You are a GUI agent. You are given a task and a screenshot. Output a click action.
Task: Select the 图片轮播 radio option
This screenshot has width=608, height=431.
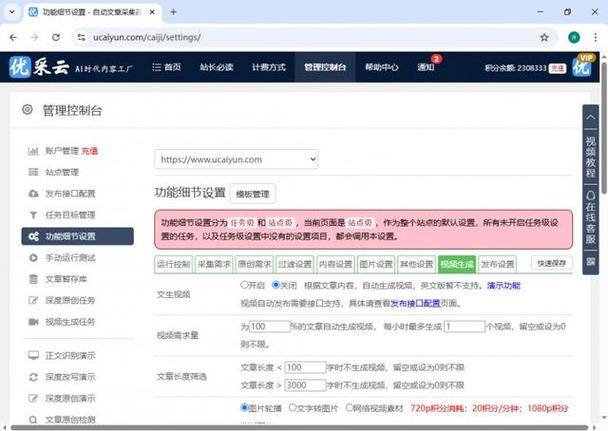click(244, 407)
